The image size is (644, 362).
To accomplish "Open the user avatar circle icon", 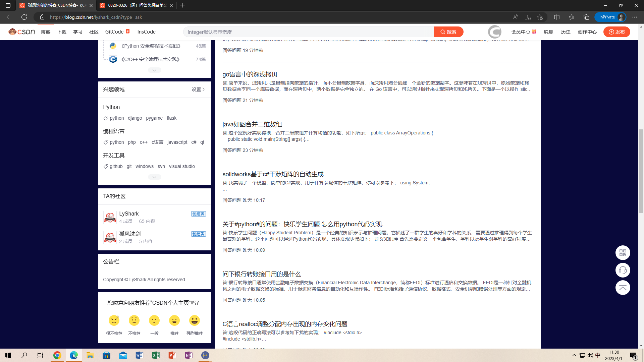I will point(494,32).
